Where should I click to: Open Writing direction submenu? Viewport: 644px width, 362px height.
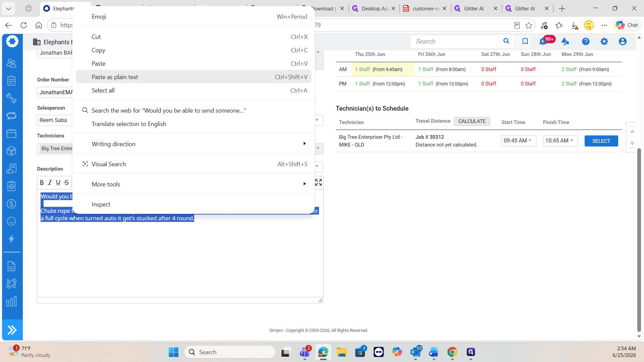[194, 144]
